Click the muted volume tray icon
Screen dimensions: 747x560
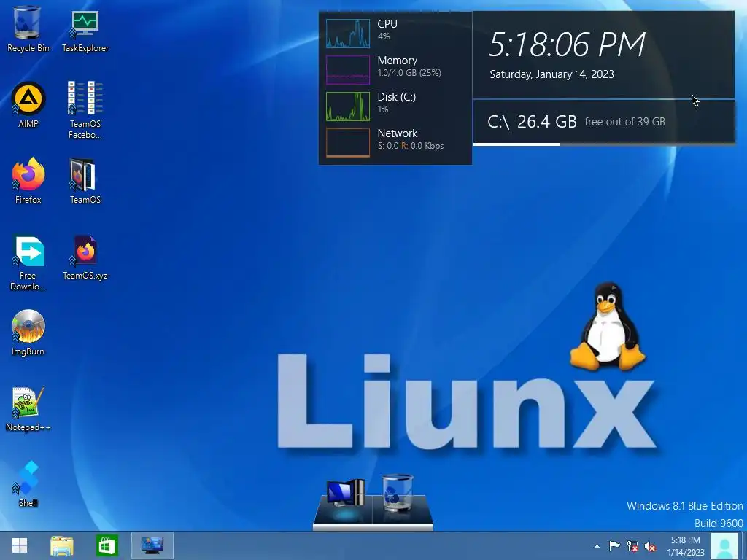tap(650, 545)
